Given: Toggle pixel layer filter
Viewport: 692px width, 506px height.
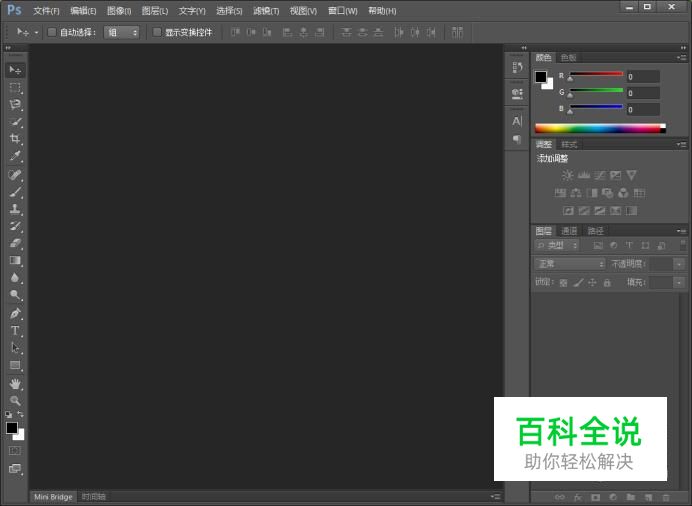Looking at the screenshot, I should point(598,246).
